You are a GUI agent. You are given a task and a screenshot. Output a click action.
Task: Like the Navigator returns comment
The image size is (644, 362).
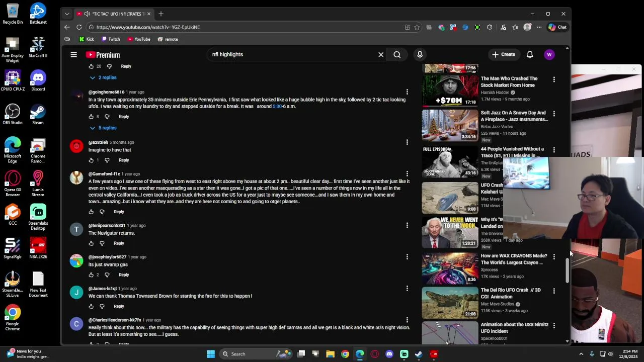pos(91,243)
